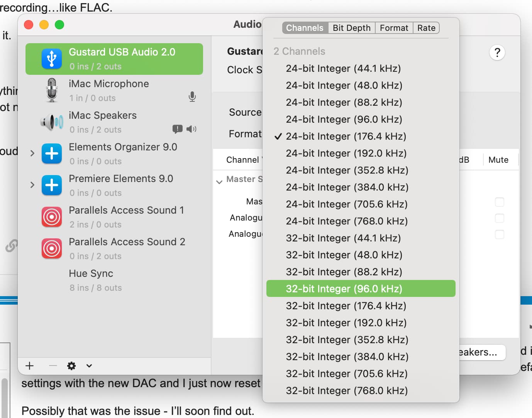The height and width of the screenshot is (418, 532).
Task: Select Parallels Access Sound 2 device name
Action: pos(127,242)
